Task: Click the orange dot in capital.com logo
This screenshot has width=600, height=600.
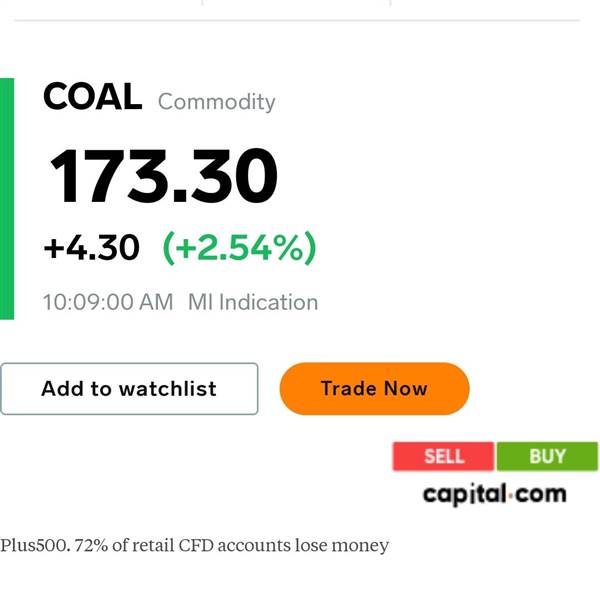Action: pos(510,497)
